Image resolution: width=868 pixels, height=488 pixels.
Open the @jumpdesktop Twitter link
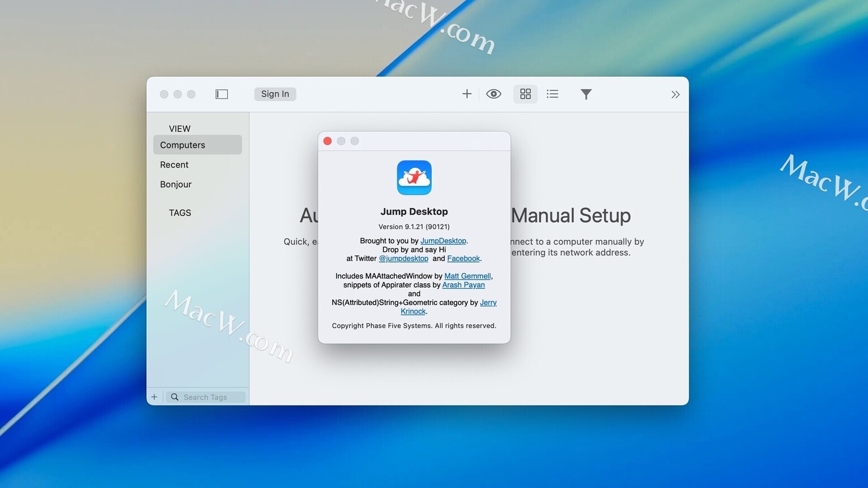[x=403, y=259]
